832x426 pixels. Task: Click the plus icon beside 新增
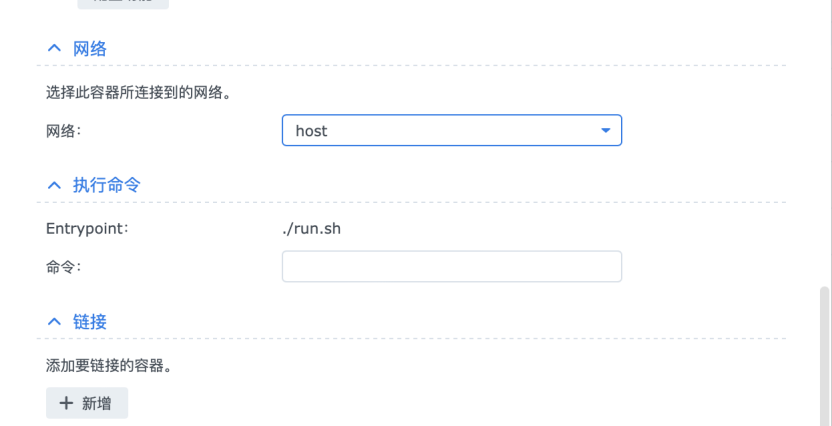(66, 403)
